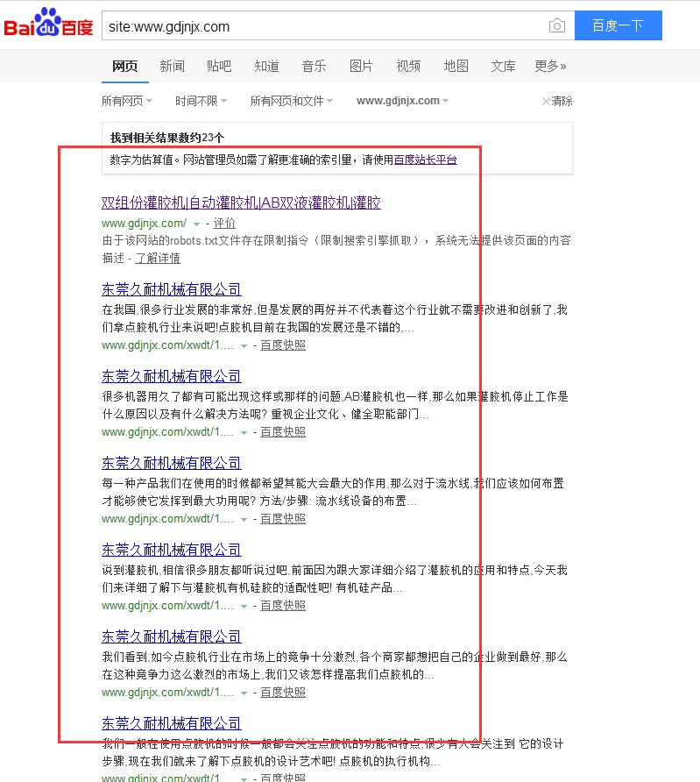Open the 双组份灌胶机 result title

click(x=241, y=203)
